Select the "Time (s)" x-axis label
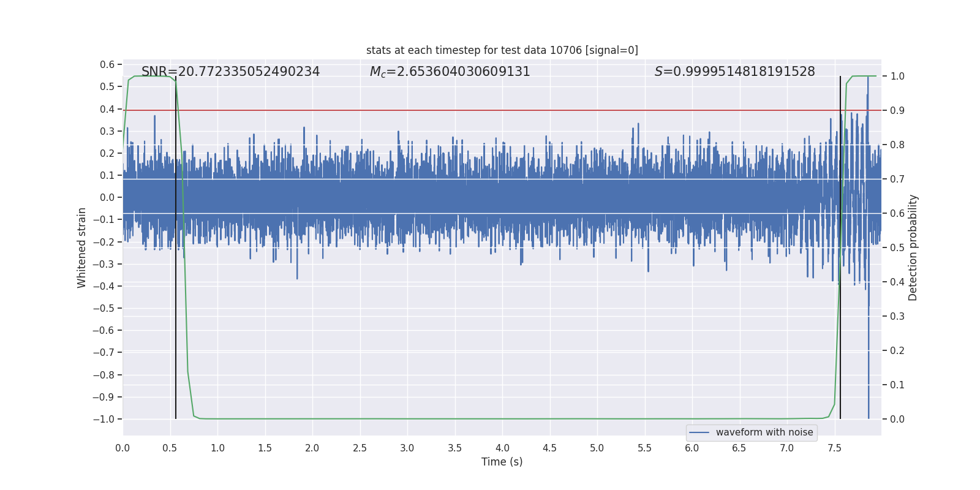 click(x=502, y=462)
